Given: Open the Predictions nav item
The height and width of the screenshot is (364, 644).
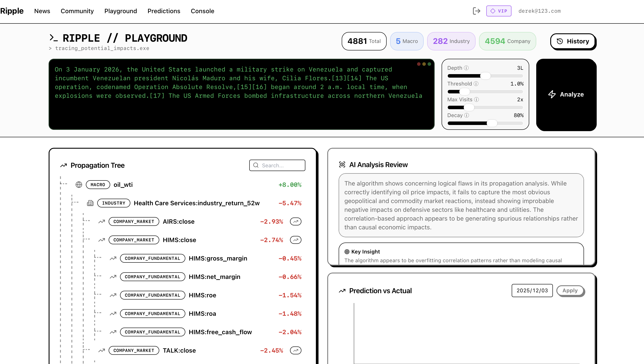Looking at the screenshot, I should point(164,11).
